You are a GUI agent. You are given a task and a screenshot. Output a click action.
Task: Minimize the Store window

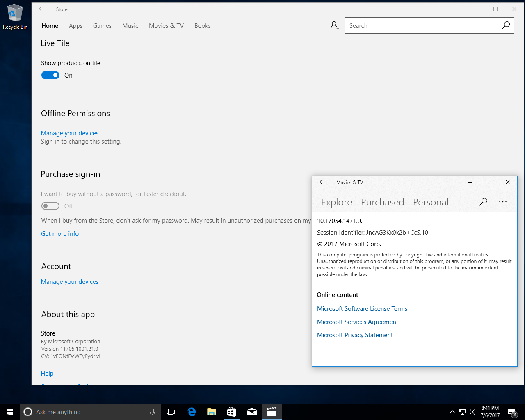[x=477, y=9]
